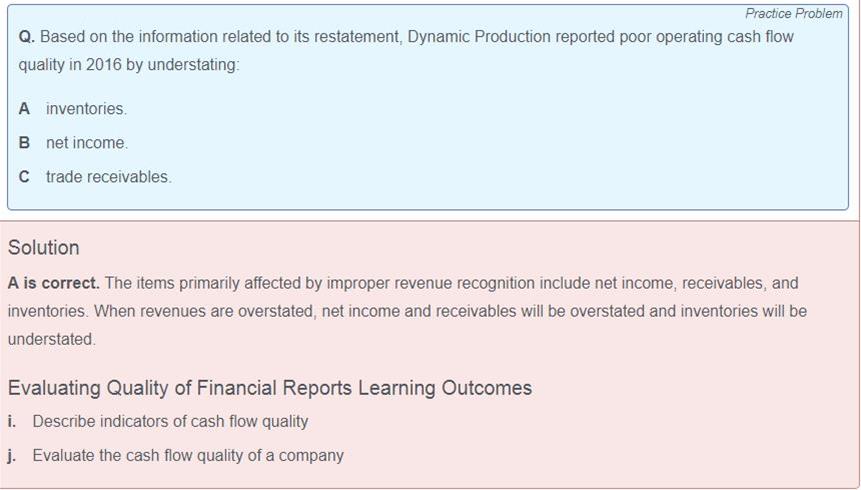Click the bold Q. question marker
This screenshot has width=861, height=490.
point(26,37)
